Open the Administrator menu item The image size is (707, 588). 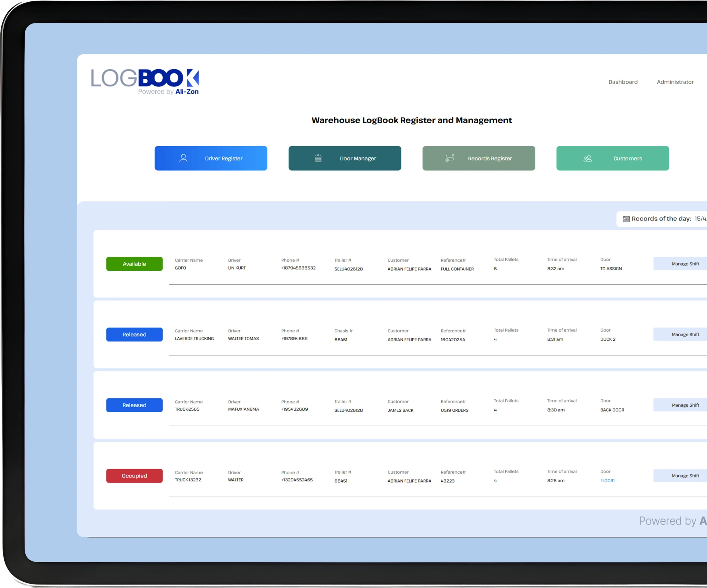675,82
